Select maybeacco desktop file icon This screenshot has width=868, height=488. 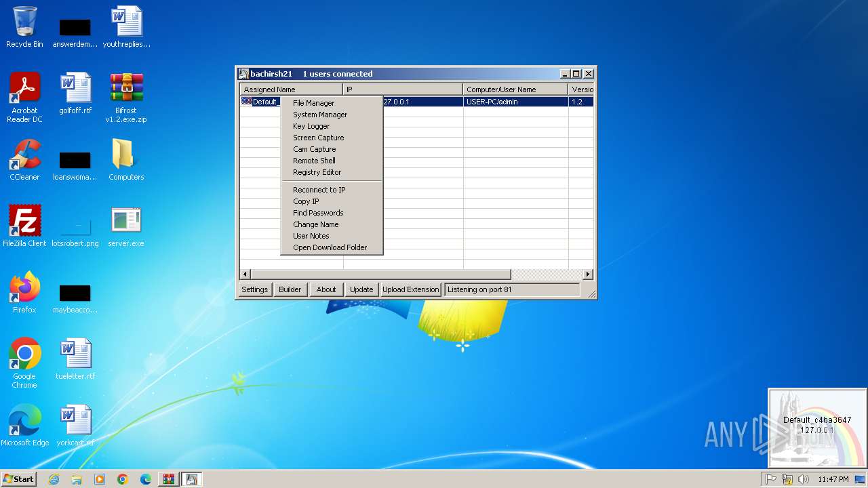point(75,298)
